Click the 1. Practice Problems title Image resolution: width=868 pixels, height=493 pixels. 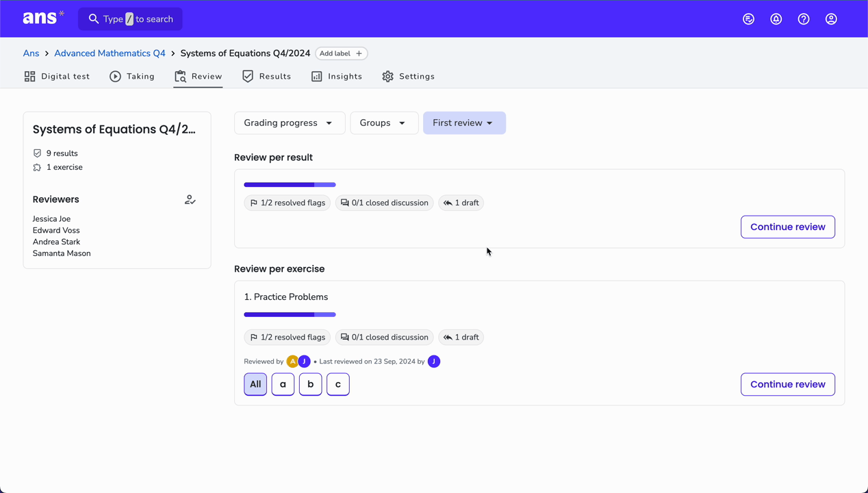[286, 297]
